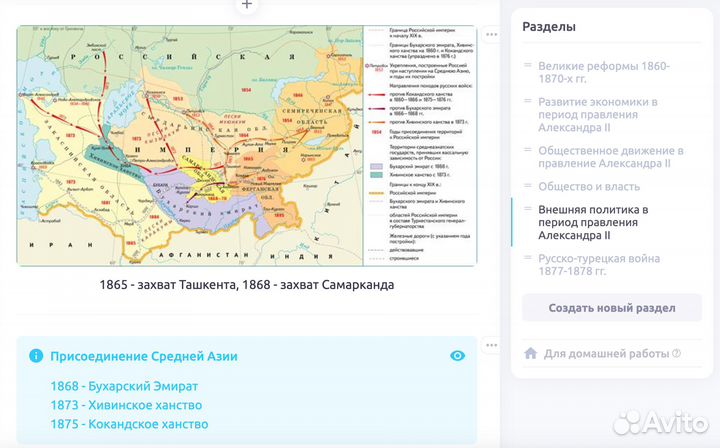Click the info icon of the blue block

tap(36, 356)
